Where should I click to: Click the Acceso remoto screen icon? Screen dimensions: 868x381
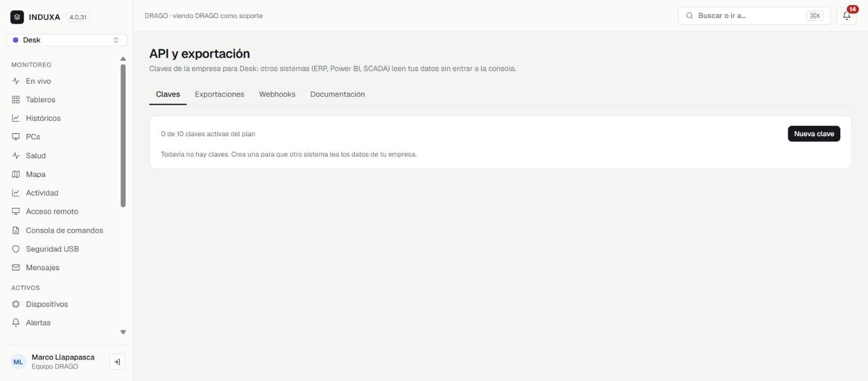coord(16,211)
